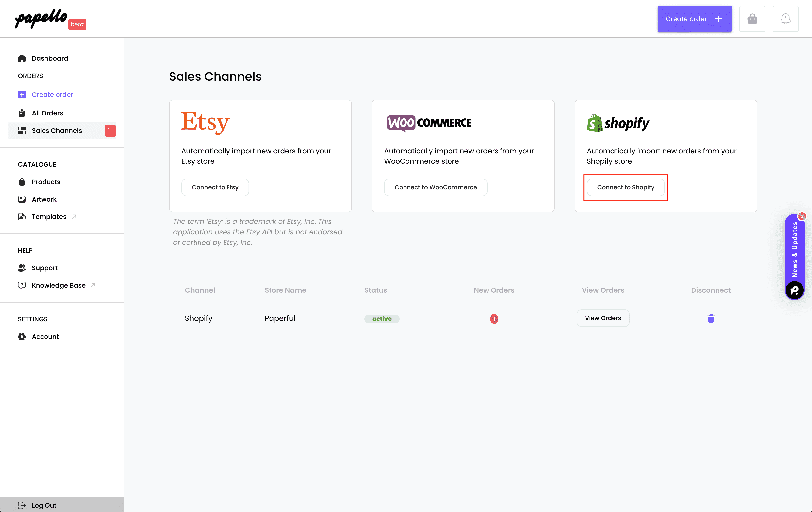Open Dashboard in the sidebar
Image resolution: width=812 pixels, height=512 pixels.
pyautogui.click(x=50, y=58)
